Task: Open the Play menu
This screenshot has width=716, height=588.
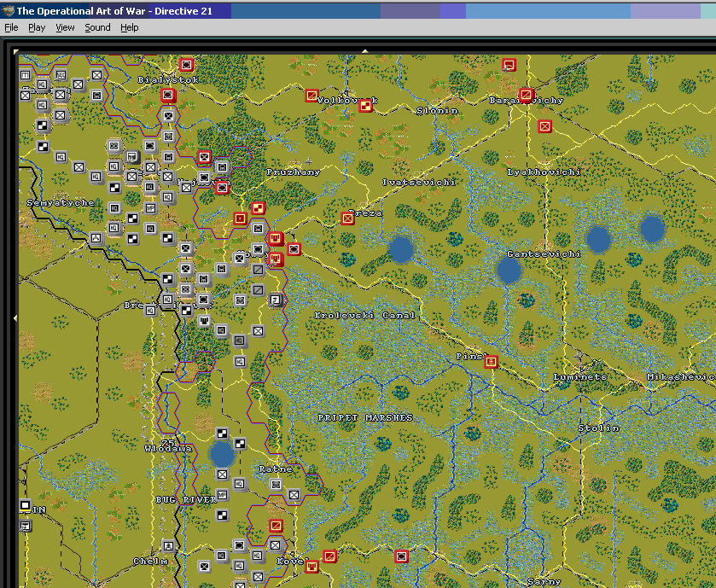Action: pos(37,27)
